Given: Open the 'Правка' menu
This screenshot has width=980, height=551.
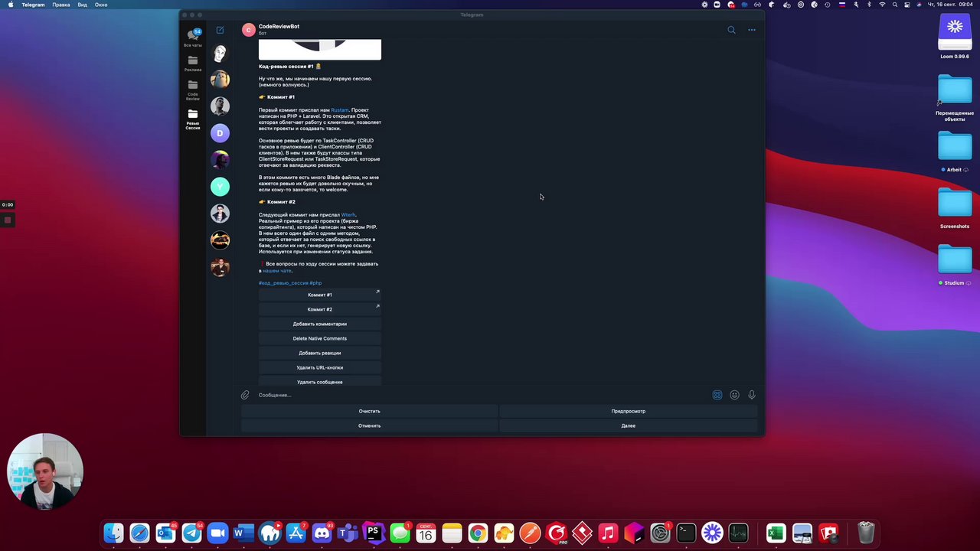Looking at the screenshot, I should click(61, 5).
